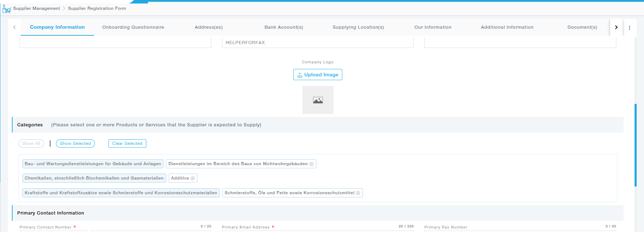Remove the Additive category tag
Viewport: 644px width, 232px height.
tap(192, 178)
